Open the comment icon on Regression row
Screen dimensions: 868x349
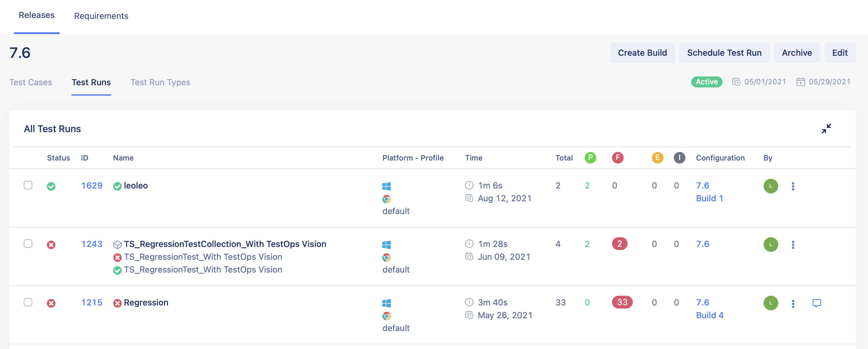tap(817, 303)
